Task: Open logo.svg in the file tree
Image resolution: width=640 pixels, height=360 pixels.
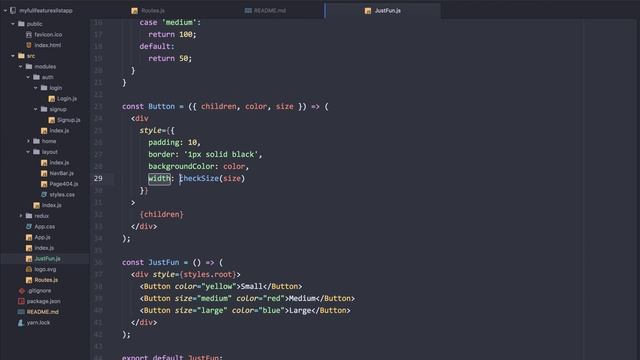Action: click(x=45, y=269)
